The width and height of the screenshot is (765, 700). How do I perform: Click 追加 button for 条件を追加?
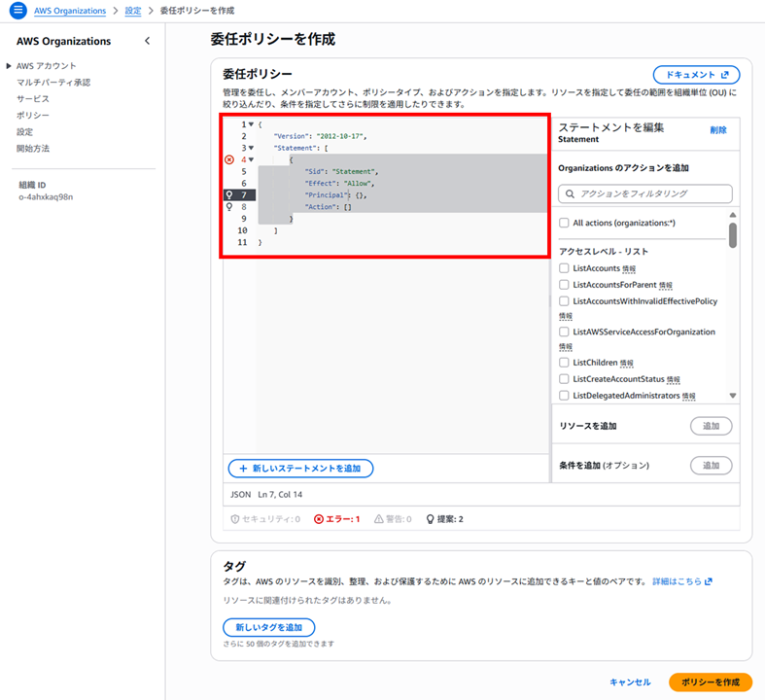click(x=711, y=466)
